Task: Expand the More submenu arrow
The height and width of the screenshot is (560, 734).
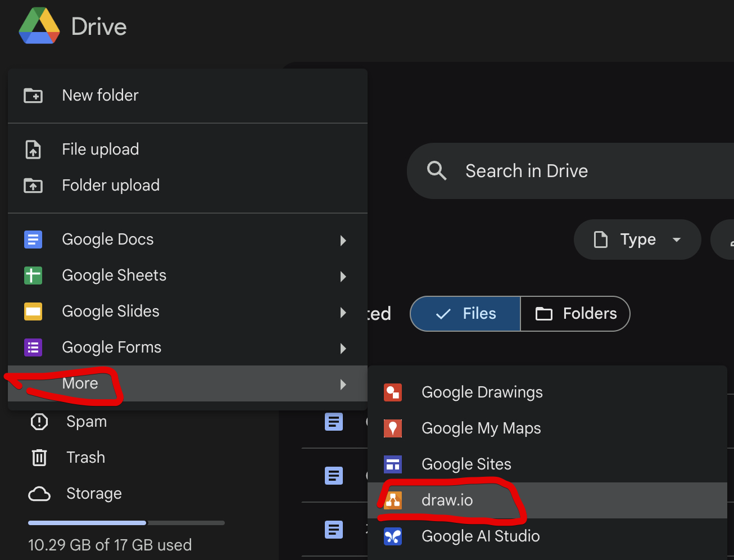Action: pos(343,385)
